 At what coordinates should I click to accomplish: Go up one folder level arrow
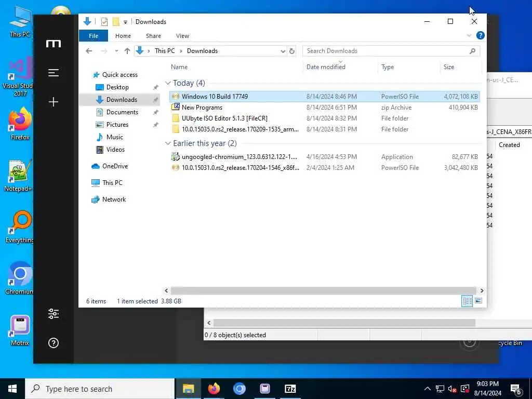click(127, 51)
